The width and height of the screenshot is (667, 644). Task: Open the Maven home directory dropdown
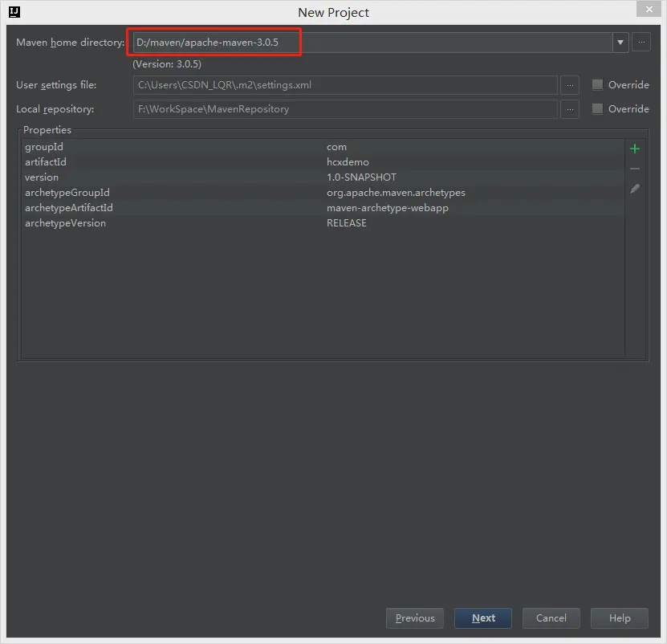(x=620, y=42)
